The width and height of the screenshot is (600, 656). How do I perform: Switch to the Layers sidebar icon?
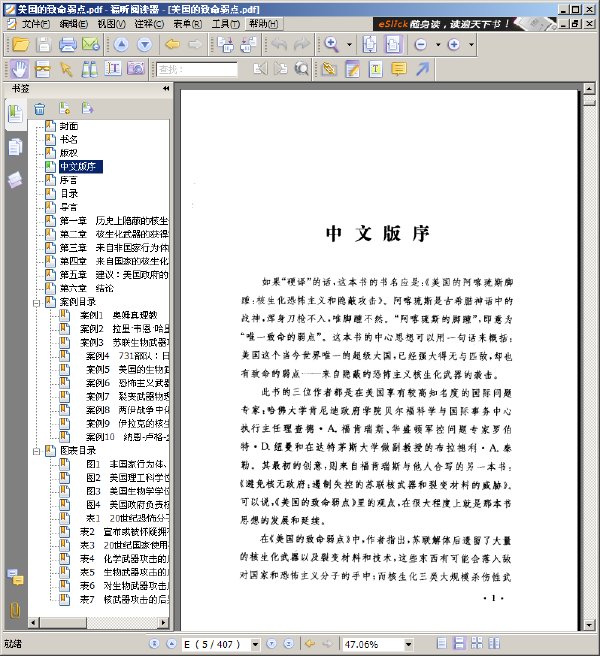(15, 180)
